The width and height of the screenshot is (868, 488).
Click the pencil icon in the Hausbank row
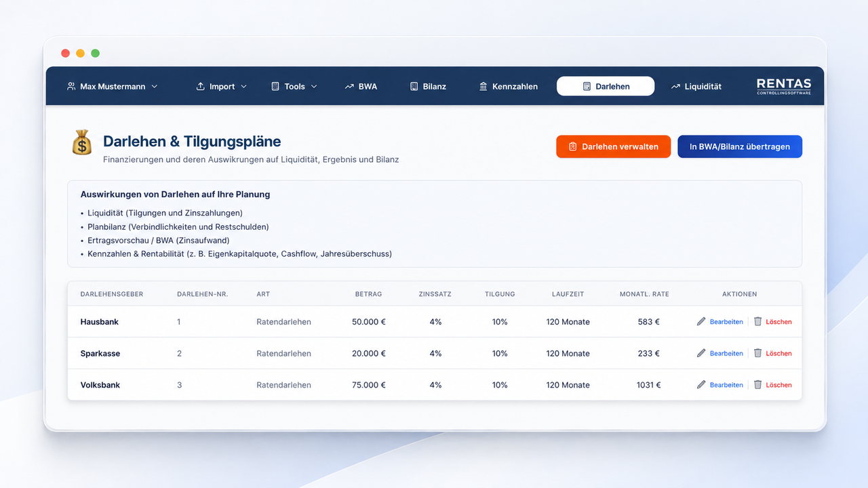point(701,321)
